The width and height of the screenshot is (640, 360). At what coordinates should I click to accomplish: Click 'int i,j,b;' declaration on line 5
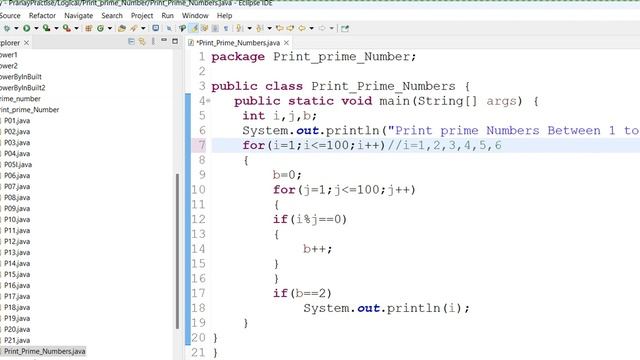(x=280, y=116)
